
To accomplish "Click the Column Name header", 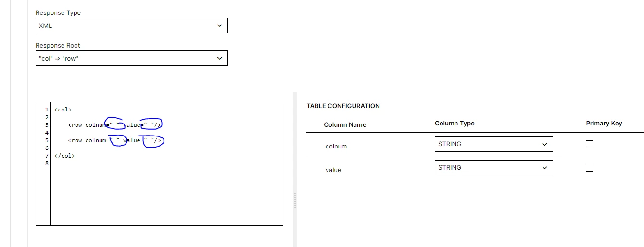I will click(x=345, y=125).
